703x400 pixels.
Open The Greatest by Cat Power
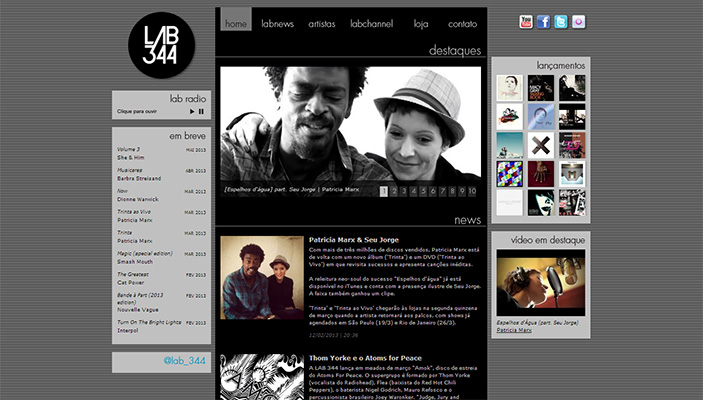click(161, 278)
